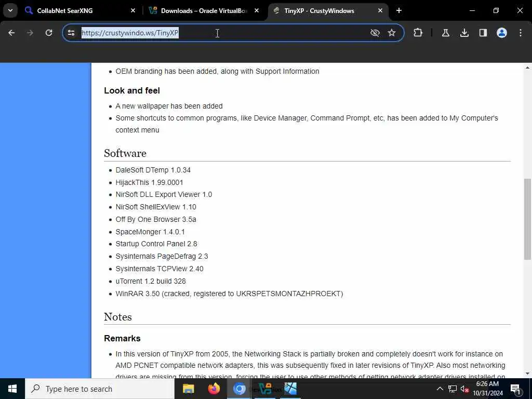Open the profile avatar menu
The image size is (532, 399).
502,33
